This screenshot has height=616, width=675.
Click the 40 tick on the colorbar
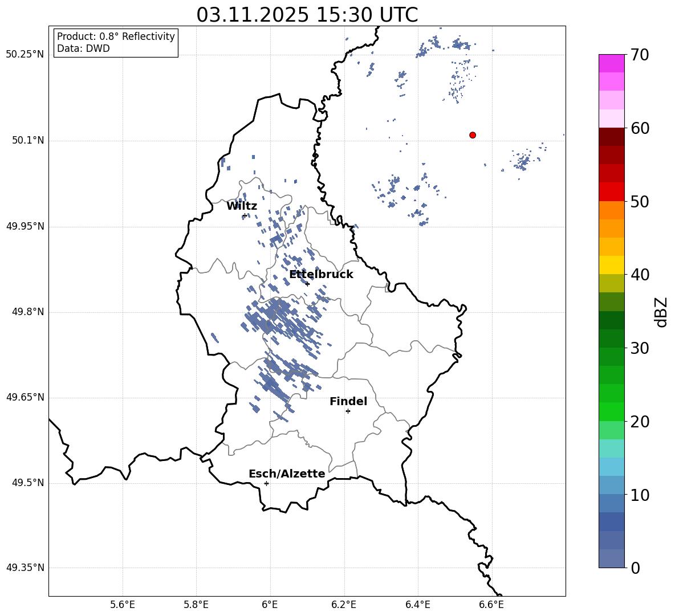coord(640,275)
